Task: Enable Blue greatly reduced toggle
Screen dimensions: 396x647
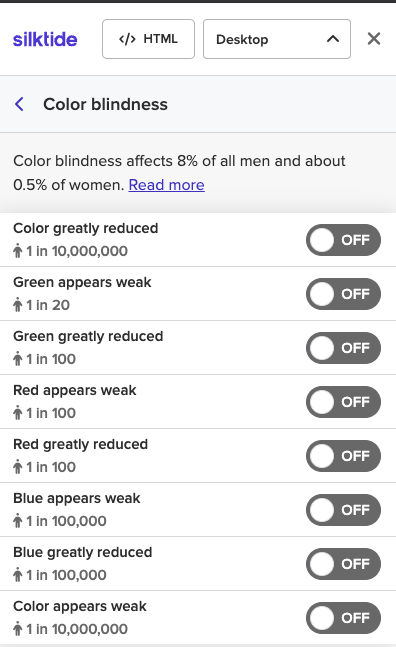Action: [x=343, y=564]
